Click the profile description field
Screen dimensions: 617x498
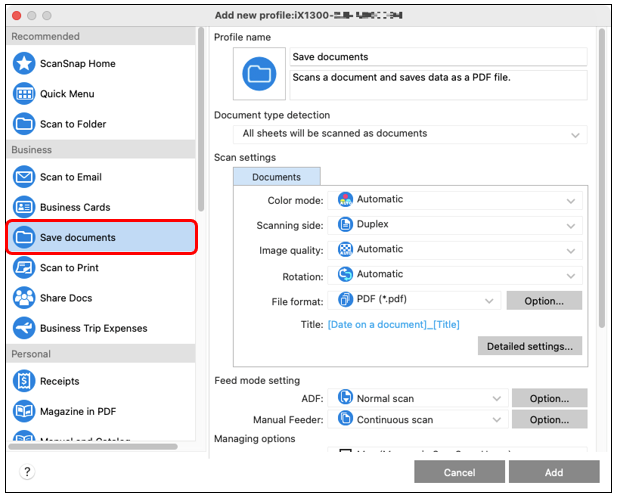(438, 85)
